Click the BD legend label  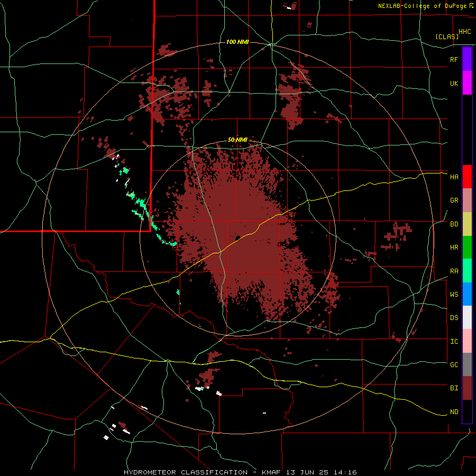coord(454,224)
